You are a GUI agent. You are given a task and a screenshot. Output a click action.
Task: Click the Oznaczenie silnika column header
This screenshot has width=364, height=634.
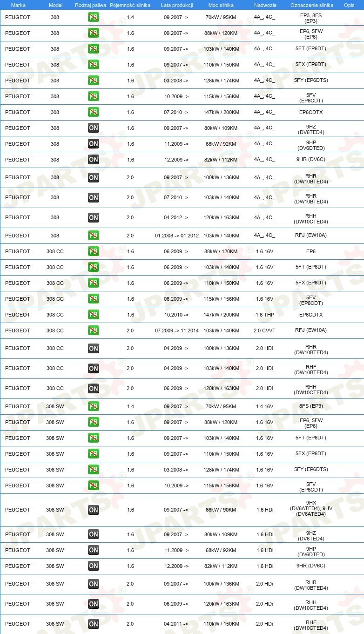pyautogui.click(x=312, y=5)
